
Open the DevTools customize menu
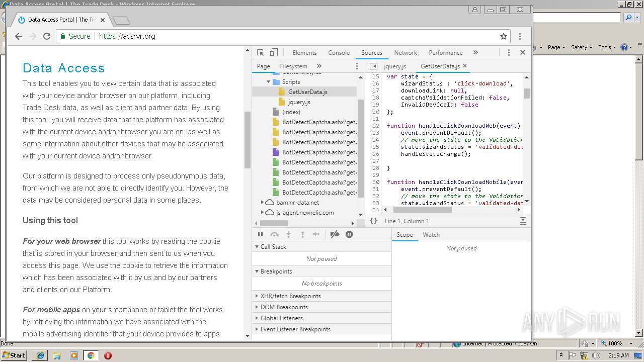[x=509, y=52]
